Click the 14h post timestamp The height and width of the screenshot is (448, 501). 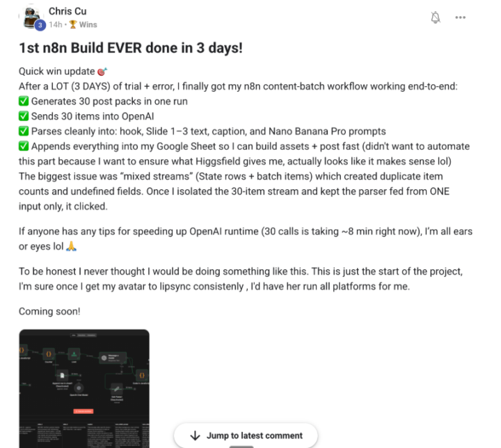click(55, 24)
